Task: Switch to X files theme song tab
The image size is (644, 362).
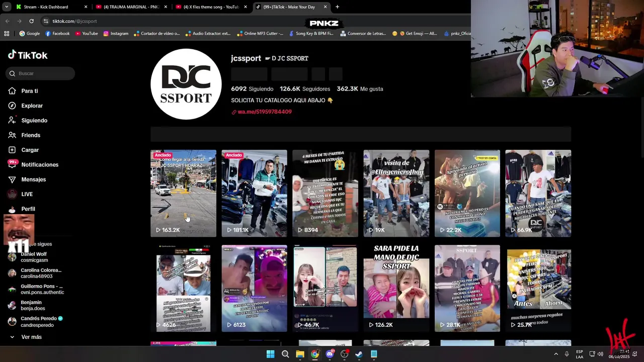Action: pyautogui.click(x=211, y=7)
